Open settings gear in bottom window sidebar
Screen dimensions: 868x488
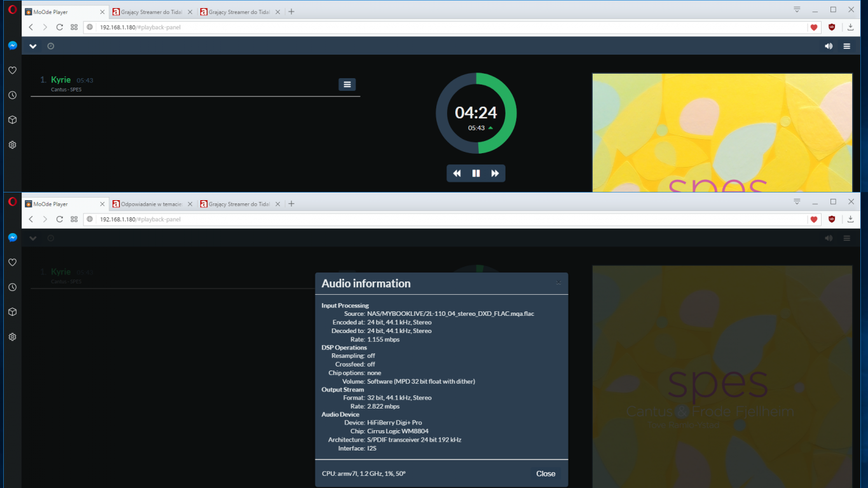click(x=12, y=337)
